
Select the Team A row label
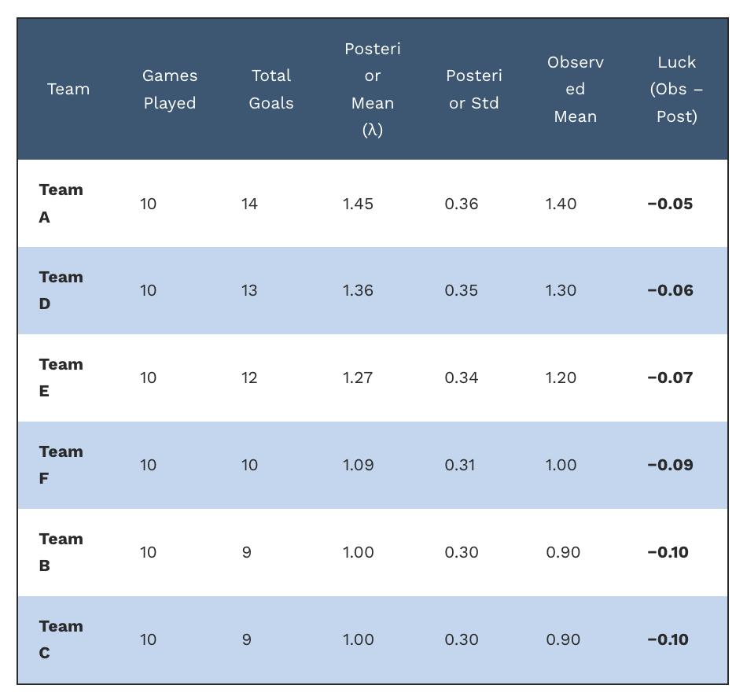coord(61,204)
